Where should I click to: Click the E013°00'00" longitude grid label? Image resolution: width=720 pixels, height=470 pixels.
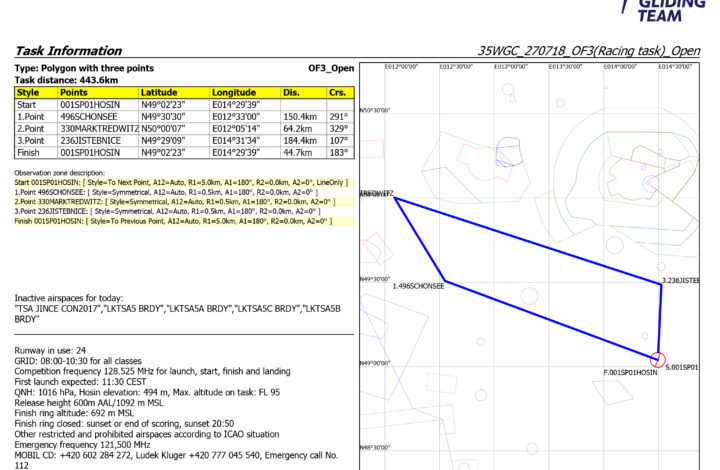tap(511, 67)
